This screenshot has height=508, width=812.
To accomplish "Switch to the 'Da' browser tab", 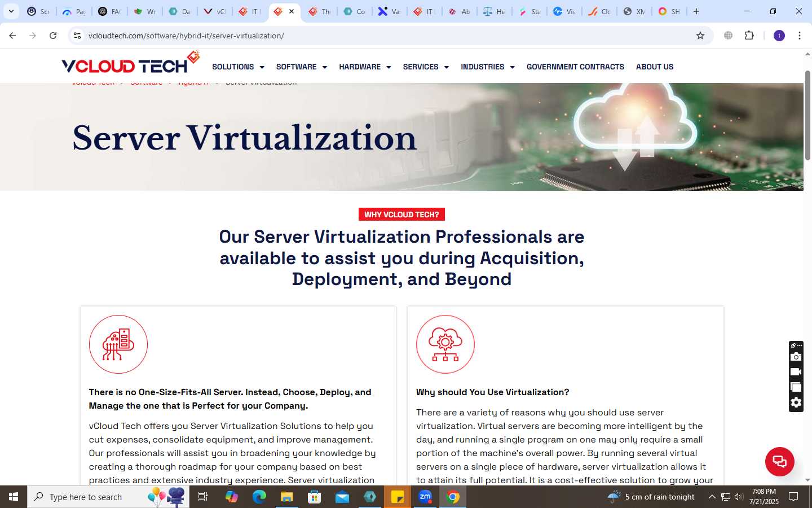I will (179, 11).
